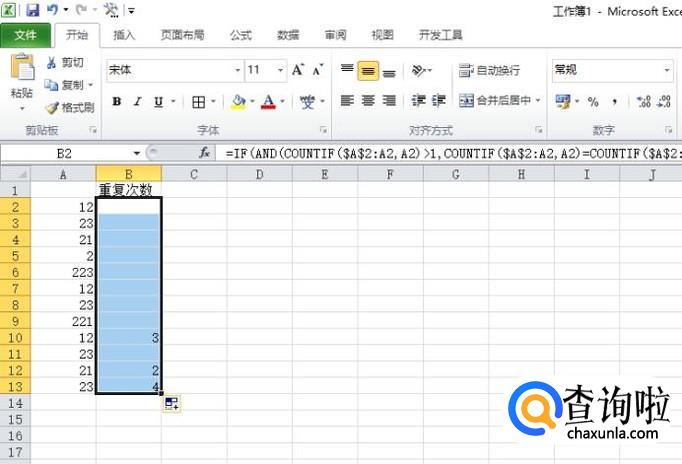Click the yellow fill color bucket
This screenshot has width=682, height=464.
tap(238, 102)
